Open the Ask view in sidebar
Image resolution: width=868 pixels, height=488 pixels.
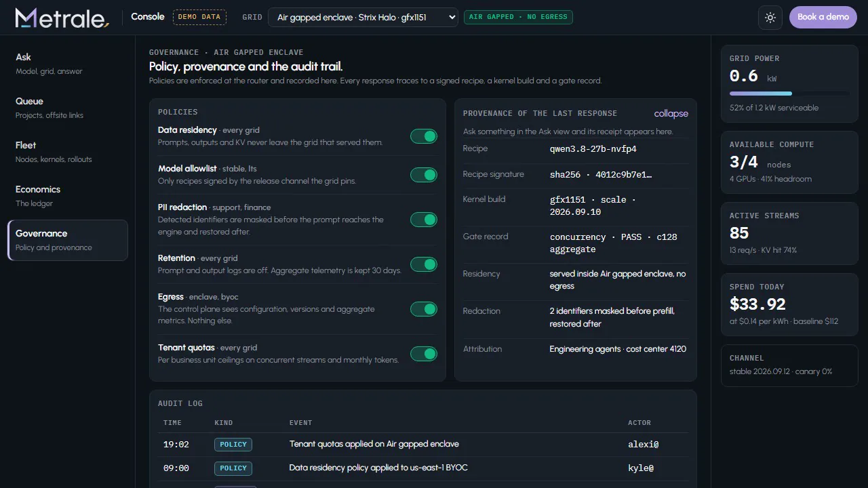[x=68, y=64]
